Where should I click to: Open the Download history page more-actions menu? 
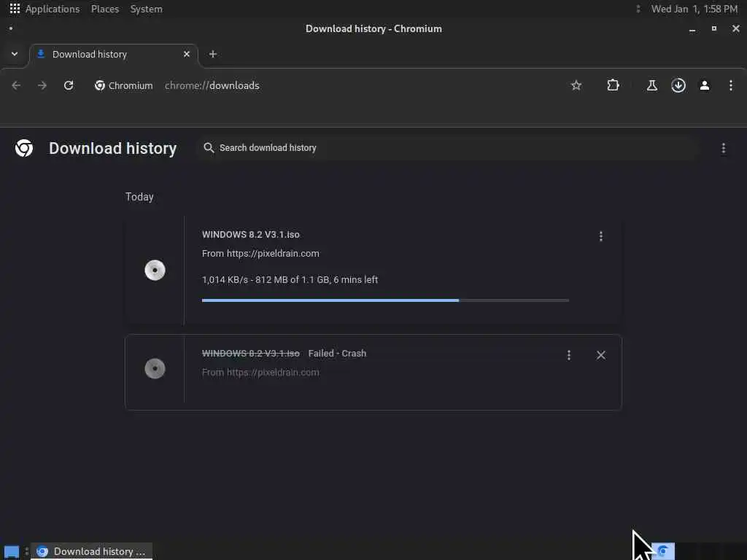(x=723, y=149)
